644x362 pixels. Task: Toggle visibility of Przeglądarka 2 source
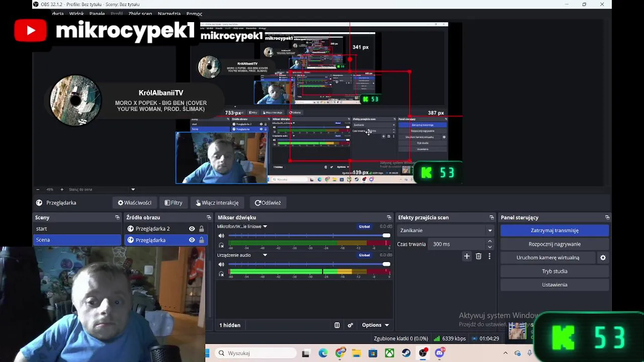click(x=192, y=229)
